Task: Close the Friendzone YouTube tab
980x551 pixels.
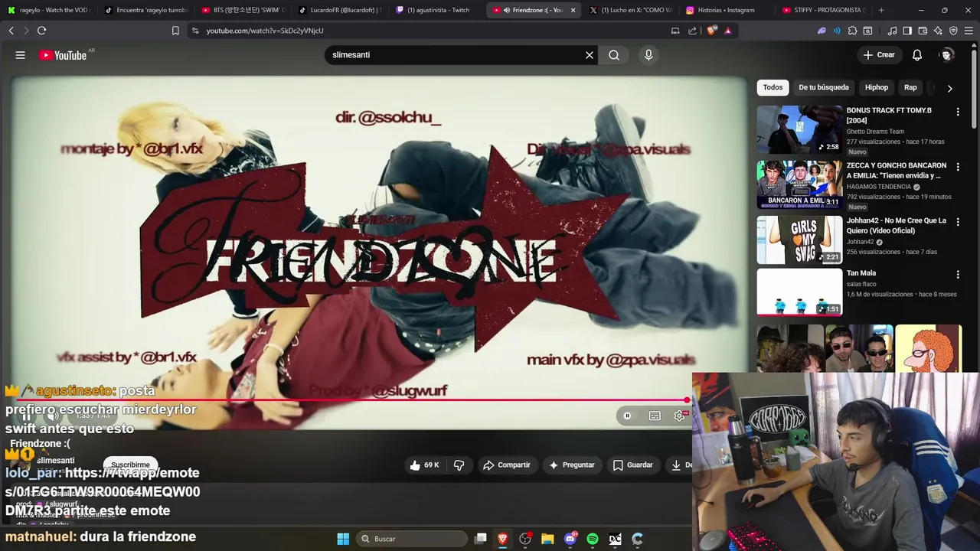Action: [573, 10]
